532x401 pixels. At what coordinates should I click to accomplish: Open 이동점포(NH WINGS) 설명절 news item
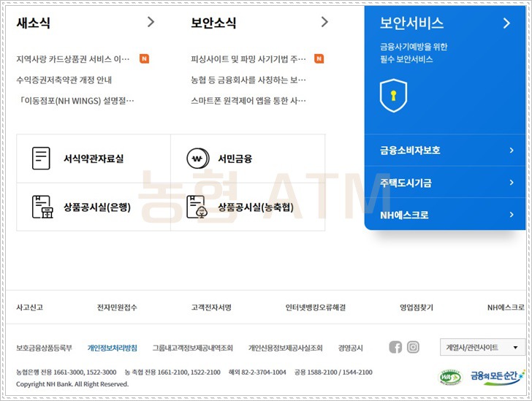(75, 101)
